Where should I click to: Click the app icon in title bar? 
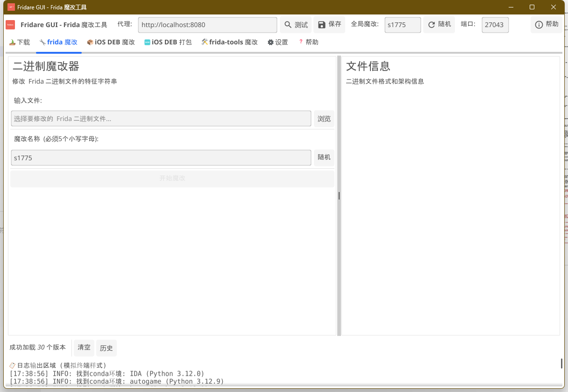pyautogui.click(x=11, y=7)
